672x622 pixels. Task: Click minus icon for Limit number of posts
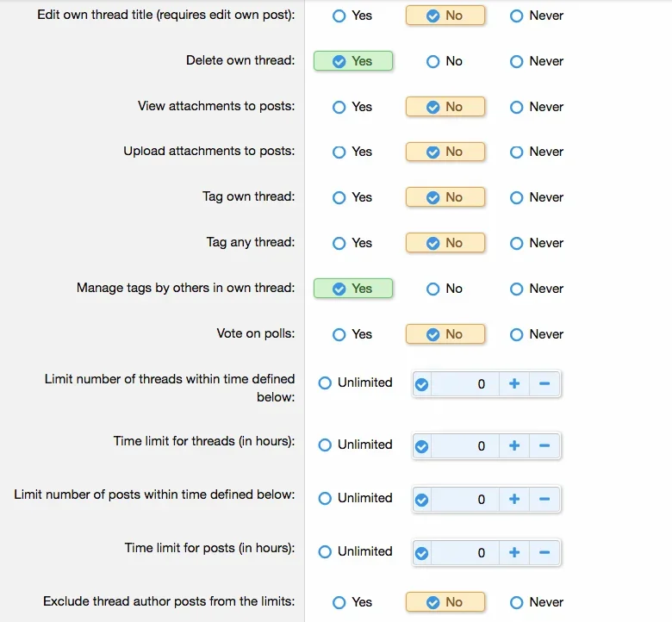click(544, 499)
